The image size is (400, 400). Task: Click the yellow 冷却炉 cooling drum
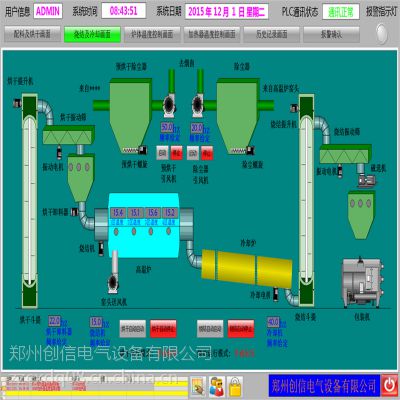coord(247,269)
